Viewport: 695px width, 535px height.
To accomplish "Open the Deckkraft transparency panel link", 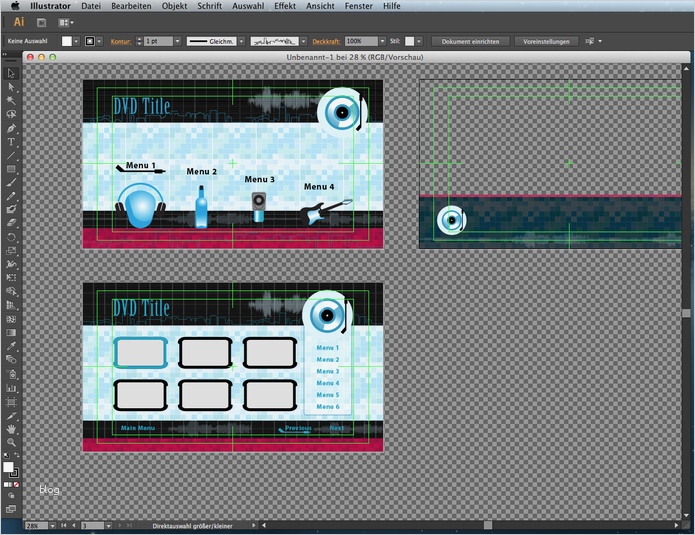I will coord(326,41).
